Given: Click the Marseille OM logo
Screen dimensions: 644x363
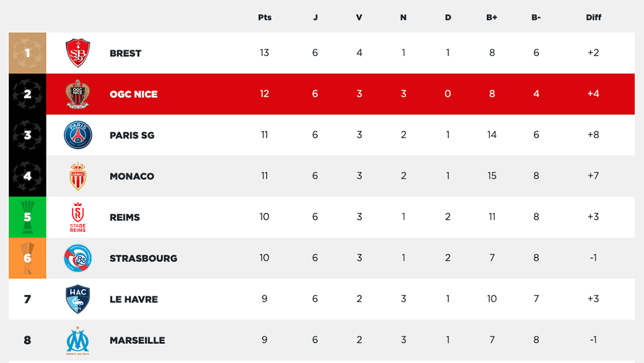Looking at the screenshot, I should (78, 340).
